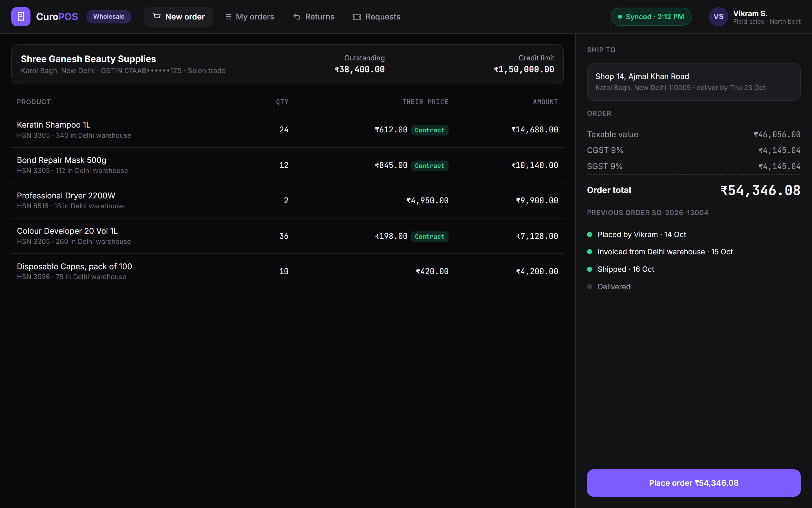Click the quantity 2 for Professional Dryer
This screenshot has height=508, width=812.
(x=286, y=201)
